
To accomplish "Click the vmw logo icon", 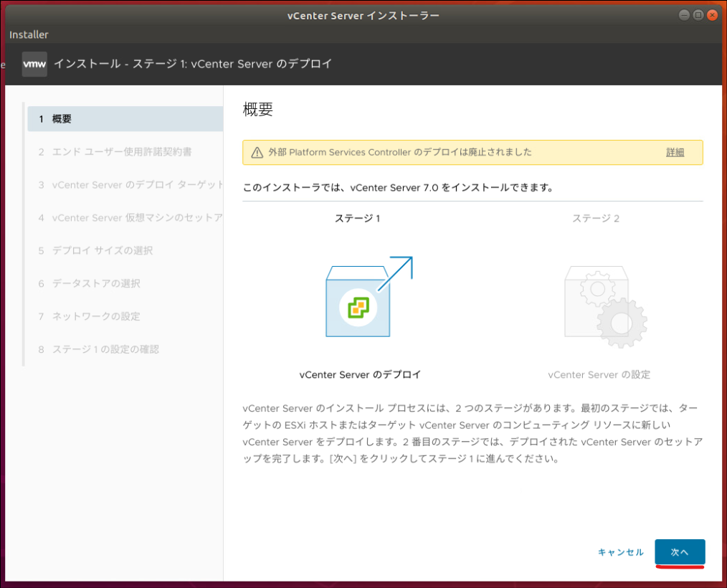I will pos(35,64).
